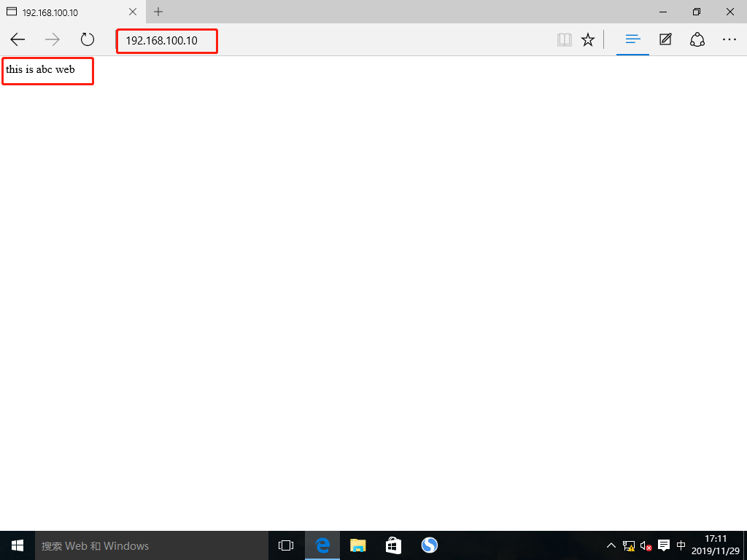Image resolution: width=747 pixels, height=560 pixels.
Task: Open Task View on the taskbar
Action: (286, 545)
